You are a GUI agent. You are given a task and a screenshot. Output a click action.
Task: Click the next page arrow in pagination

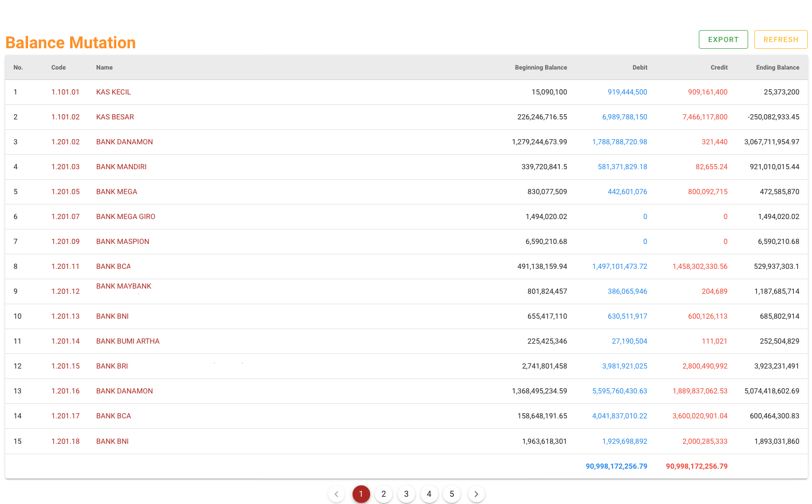coord(476,494)
